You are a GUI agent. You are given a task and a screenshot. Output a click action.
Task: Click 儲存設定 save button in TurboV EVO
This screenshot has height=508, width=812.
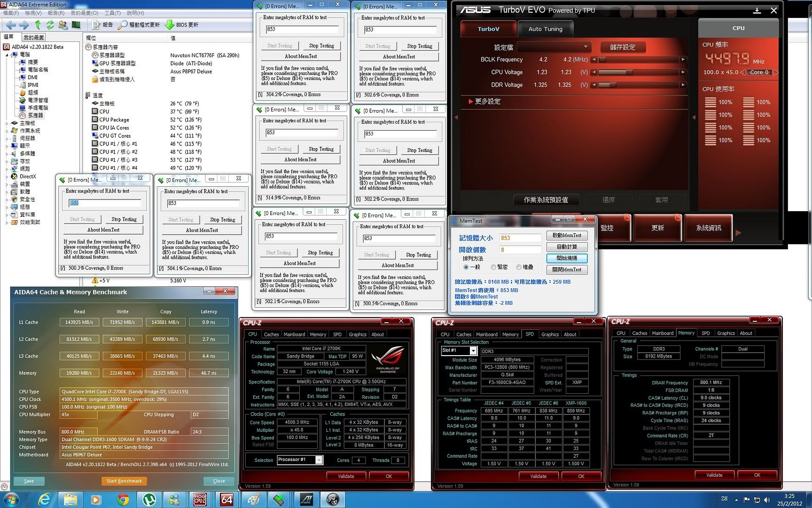click(x=623, y=47)
